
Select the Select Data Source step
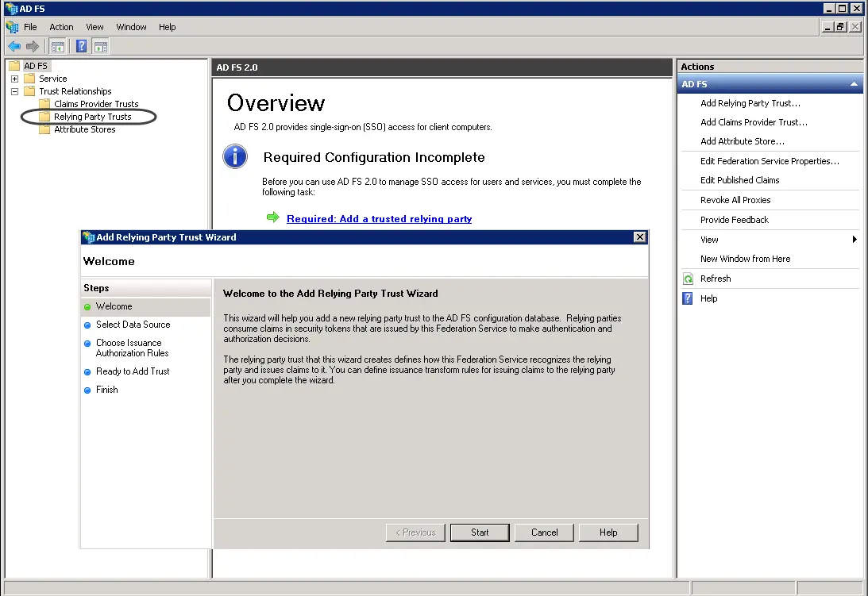tap(133, 325)
